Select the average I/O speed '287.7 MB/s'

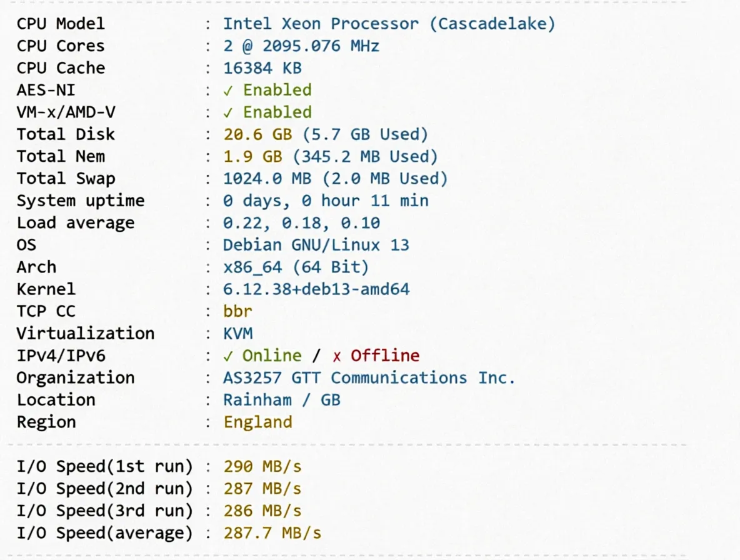click(272, 532)
